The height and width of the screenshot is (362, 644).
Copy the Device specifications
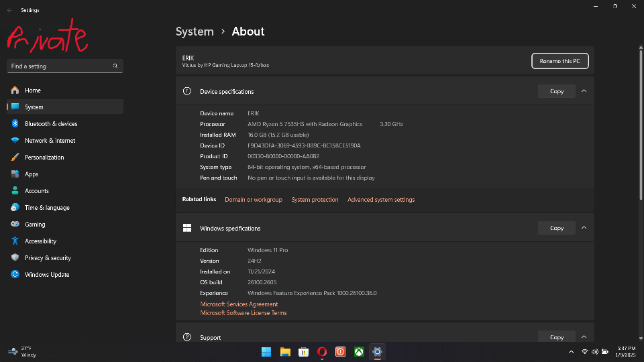(x=557, y=91)
